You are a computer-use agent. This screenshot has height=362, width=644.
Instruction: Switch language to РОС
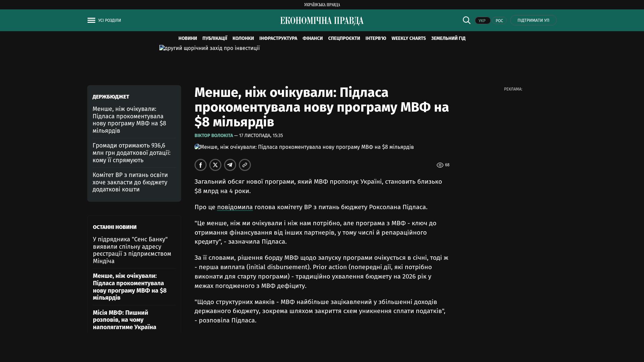[x=499, y=21]
